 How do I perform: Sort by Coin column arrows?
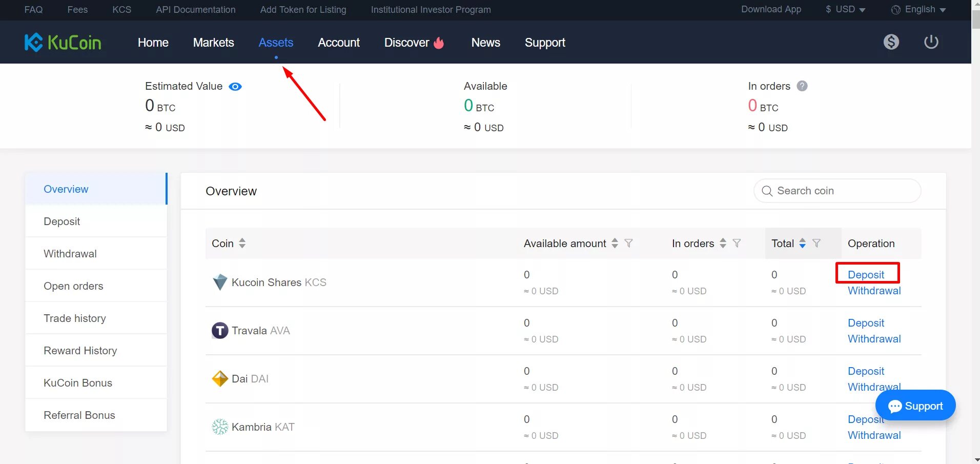click(242, 244)
